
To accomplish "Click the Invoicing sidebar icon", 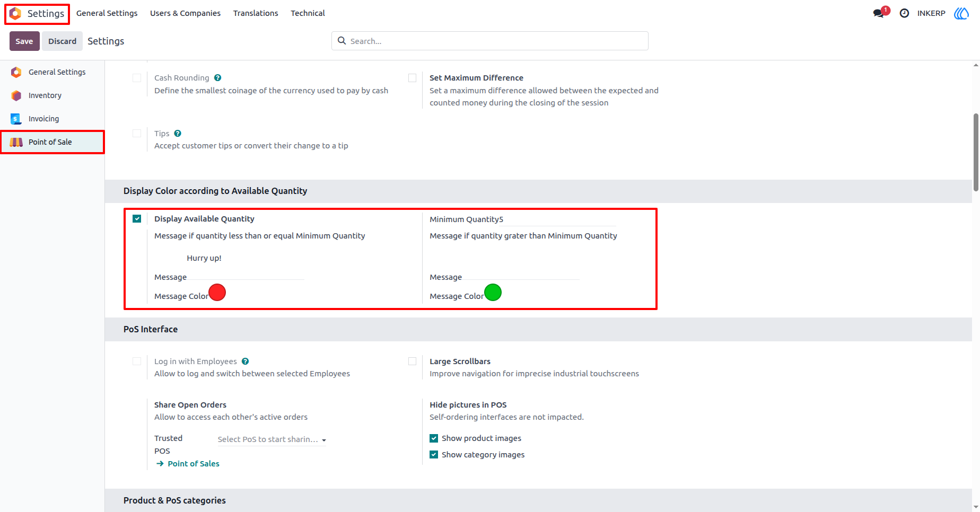I will 16,119.
